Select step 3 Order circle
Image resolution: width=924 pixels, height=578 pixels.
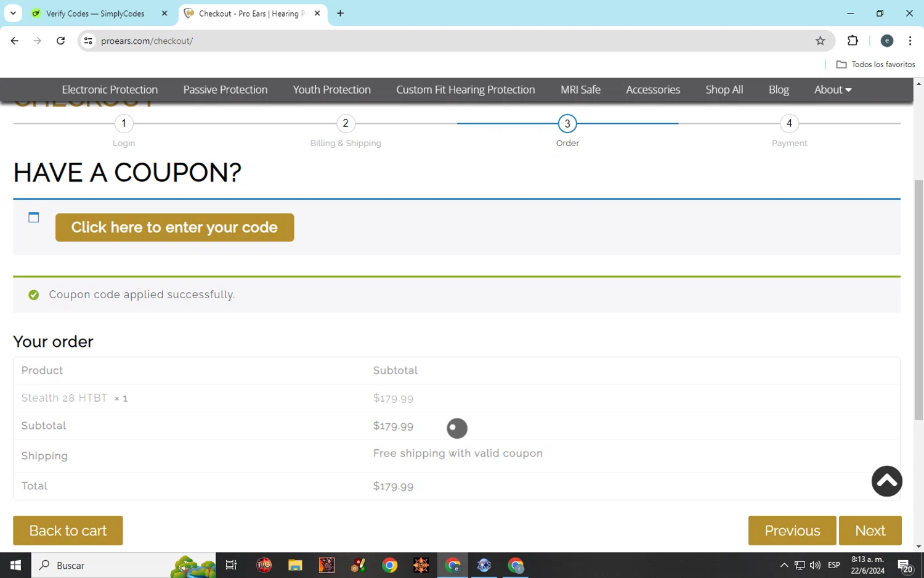(x=567, y=123)
